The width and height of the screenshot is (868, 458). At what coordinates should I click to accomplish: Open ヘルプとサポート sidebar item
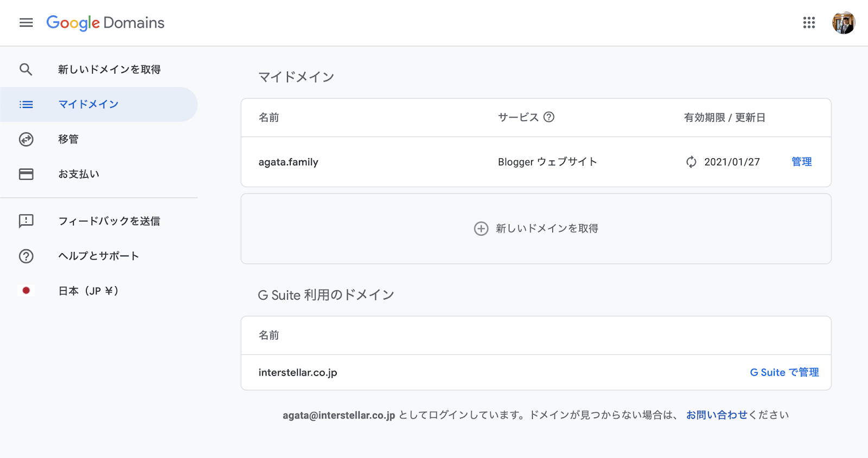tap(98, 256)
